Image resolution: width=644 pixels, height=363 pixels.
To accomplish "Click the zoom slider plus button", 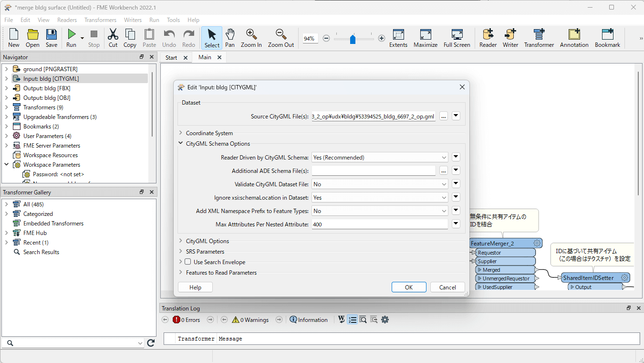I will tap(382, 38).
